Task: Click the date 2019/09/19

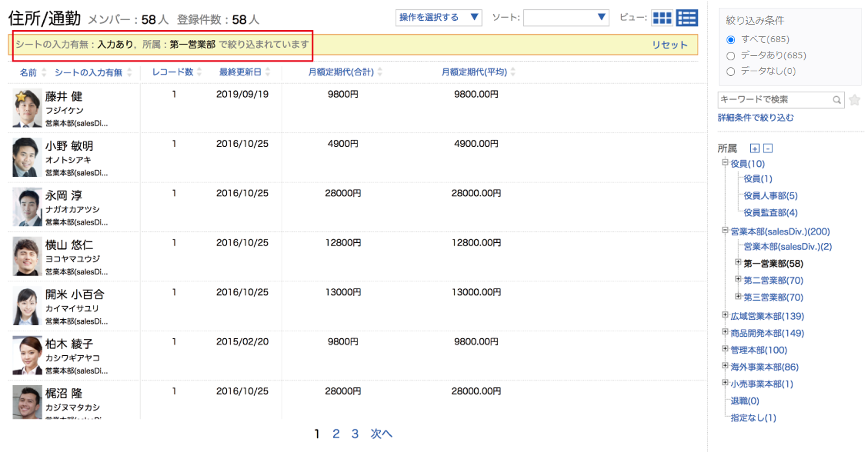Action: pyautogui.click(x=242, y=94)
